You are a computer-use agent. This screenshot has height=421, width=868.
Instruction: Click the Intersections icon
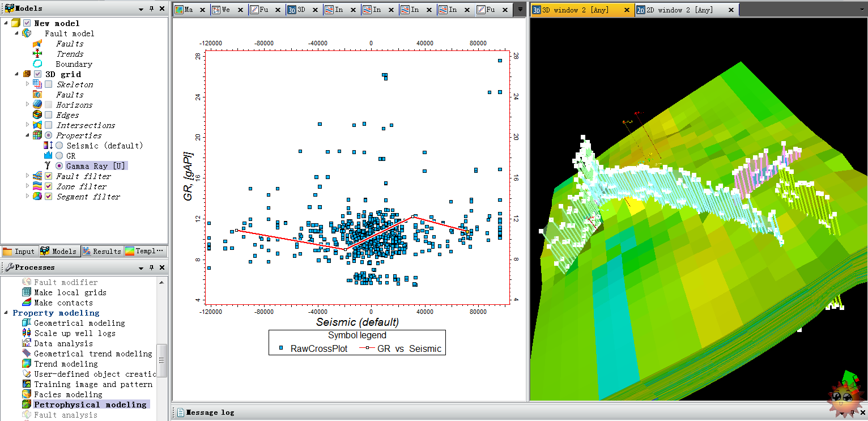click(x=37, y=125)
